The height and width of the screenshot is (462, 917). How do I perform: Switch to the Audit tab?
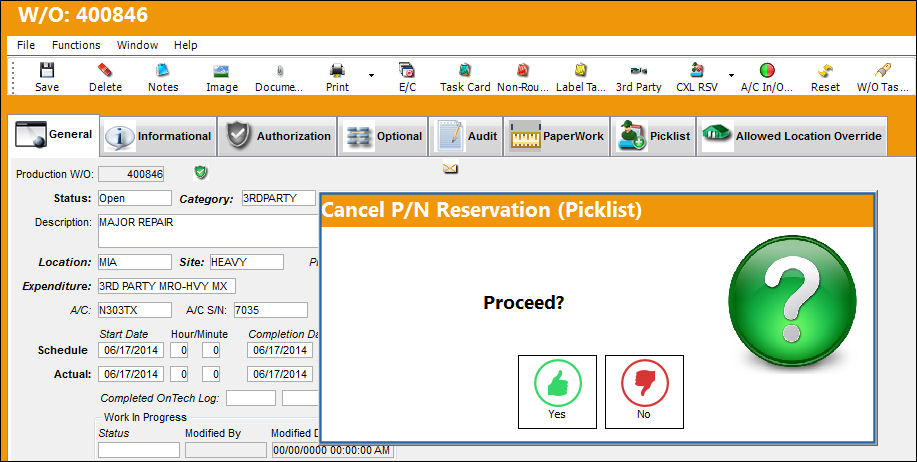466,136
